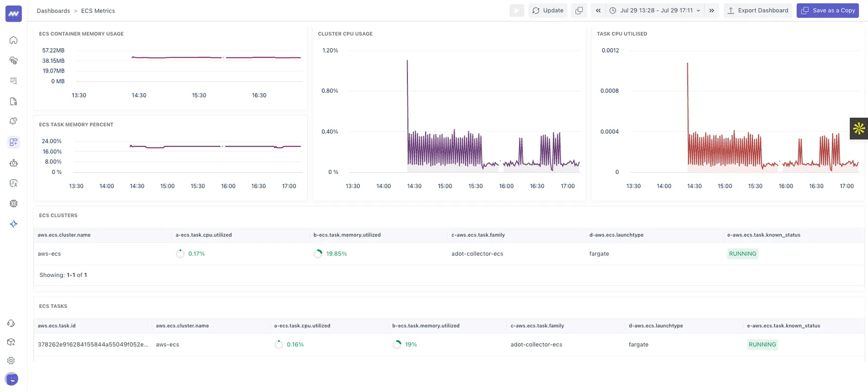868x392 pixels.
Task: Click b-ecs.task.memory.utilized header in ECS Tasks table
Action: coord(426,326)
